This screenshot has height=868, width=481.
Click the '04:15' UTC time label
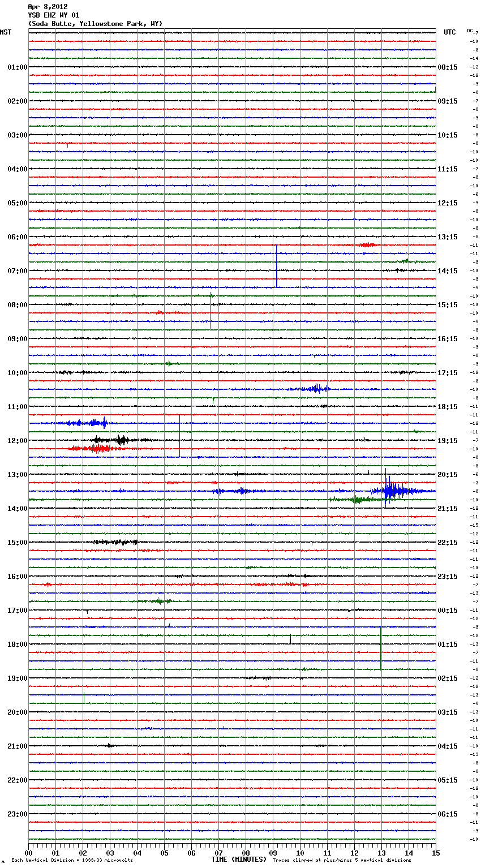coord(448,746)
